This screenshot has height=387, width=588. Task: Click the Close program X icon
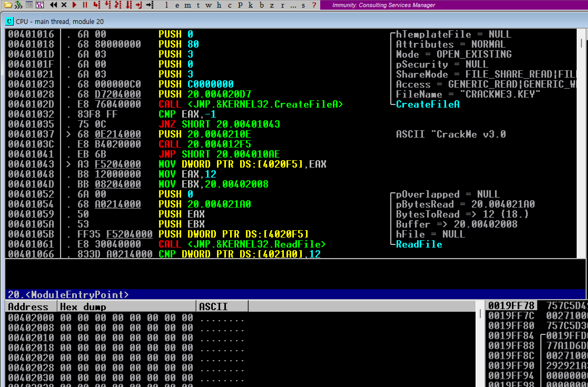64,5
